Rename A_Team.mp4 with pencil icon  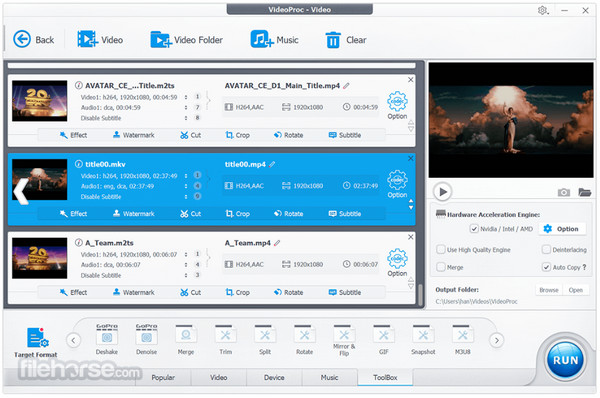(x=277, y=243)
